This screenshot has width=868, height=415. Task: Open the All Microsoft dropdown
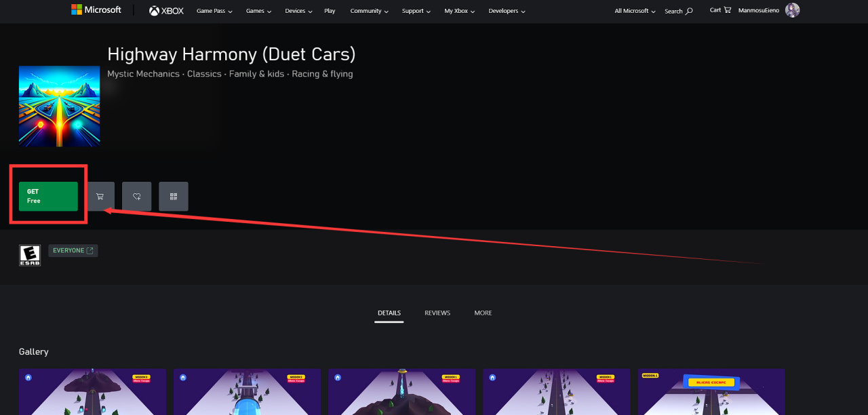point(635,11)
